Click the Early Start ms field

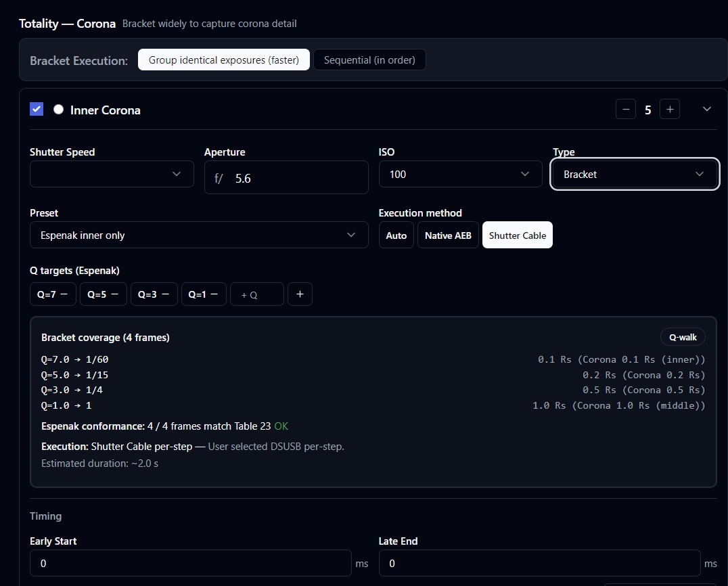(x=190, y=563)
